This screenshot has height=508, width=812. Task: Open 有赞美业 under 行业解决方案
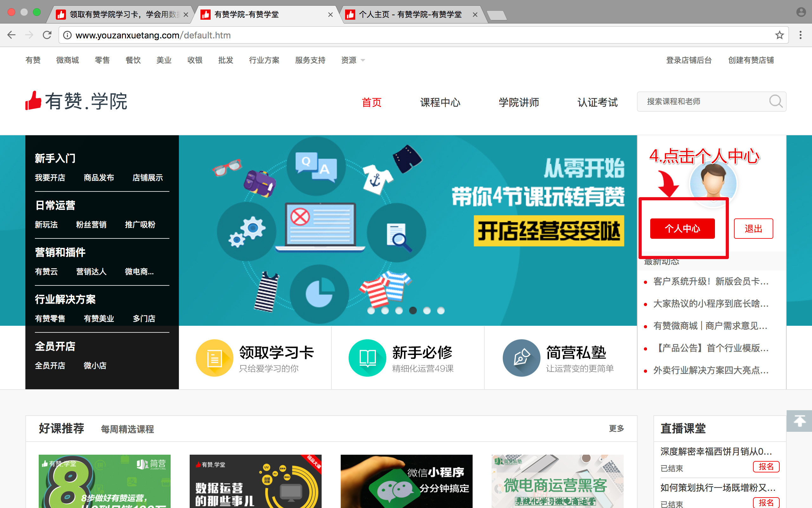pyautogui.click(x=99, y=318)
